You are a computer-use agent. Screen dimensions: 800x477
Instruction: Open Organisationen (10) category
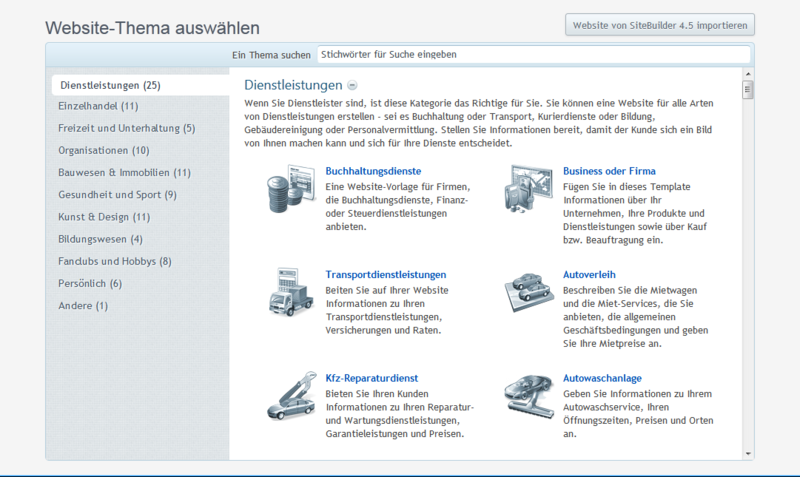(x=104, y=150)
